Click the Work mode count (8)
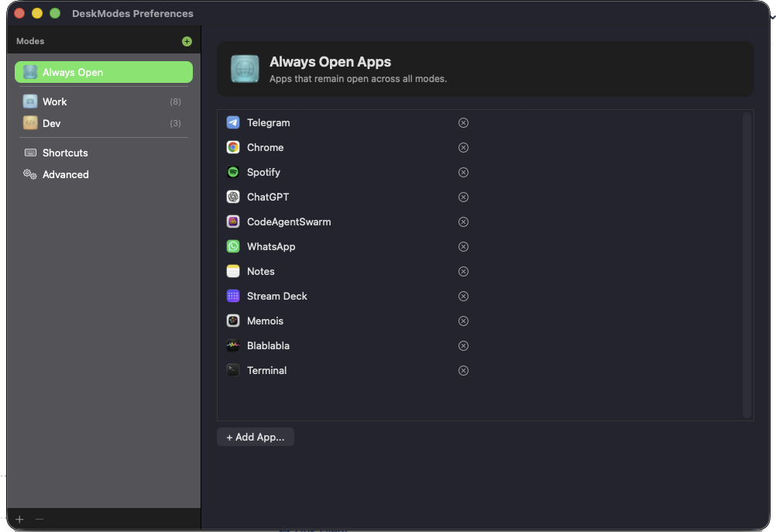The width and height of the screenshot is (776, 532). click(x=175, y=101)
